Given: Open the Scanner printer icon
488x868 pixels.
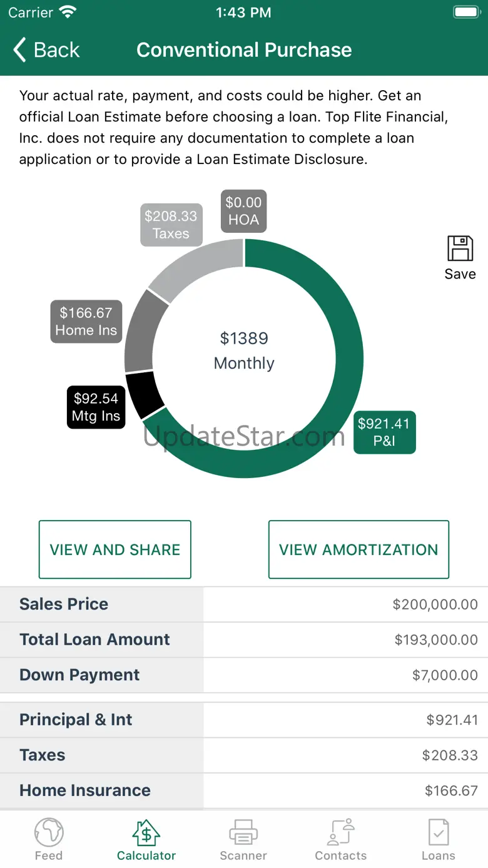Looking at the screenshot, I should point(243,832).
